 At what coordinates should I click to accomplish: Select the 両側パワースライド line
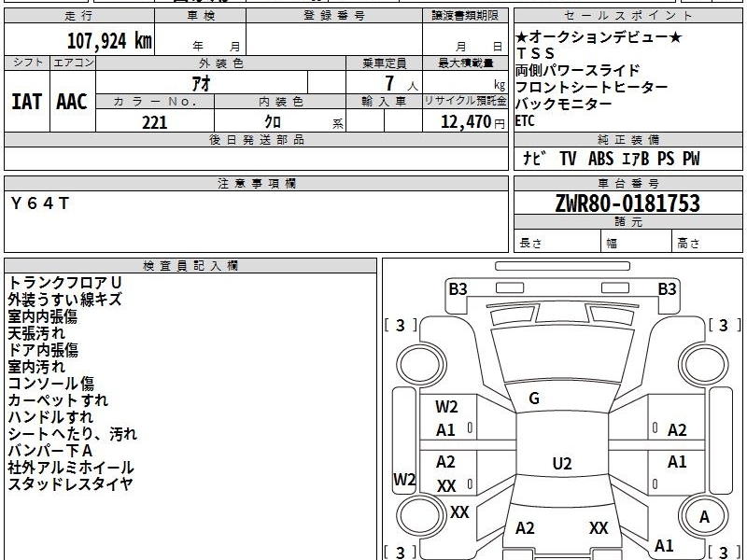pos(577,71)
